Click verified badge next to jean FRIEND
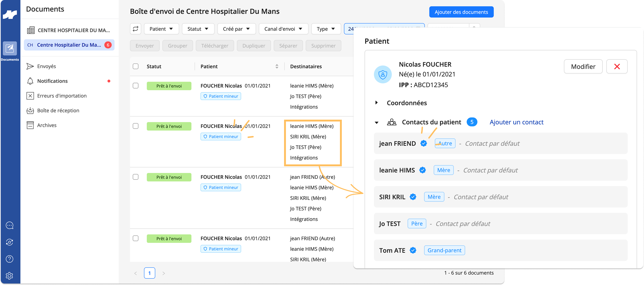Viewport: 644px width, 285px height. click(x=423, y=143)
